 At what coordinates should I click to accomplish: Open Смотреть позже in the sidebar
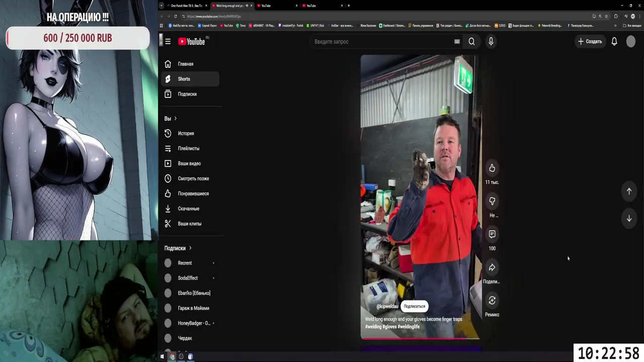190,178
